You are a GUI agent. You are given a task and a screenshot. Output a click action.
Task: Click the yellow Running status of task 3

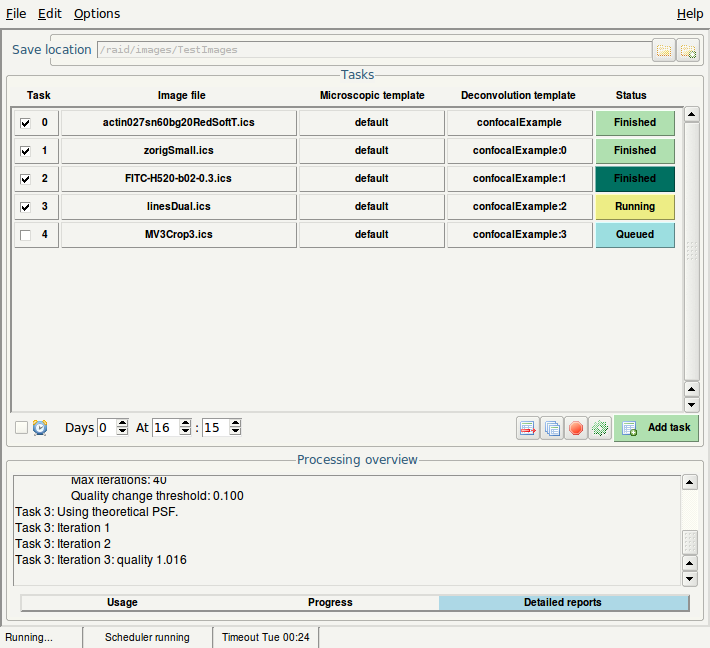coord(635,207)
